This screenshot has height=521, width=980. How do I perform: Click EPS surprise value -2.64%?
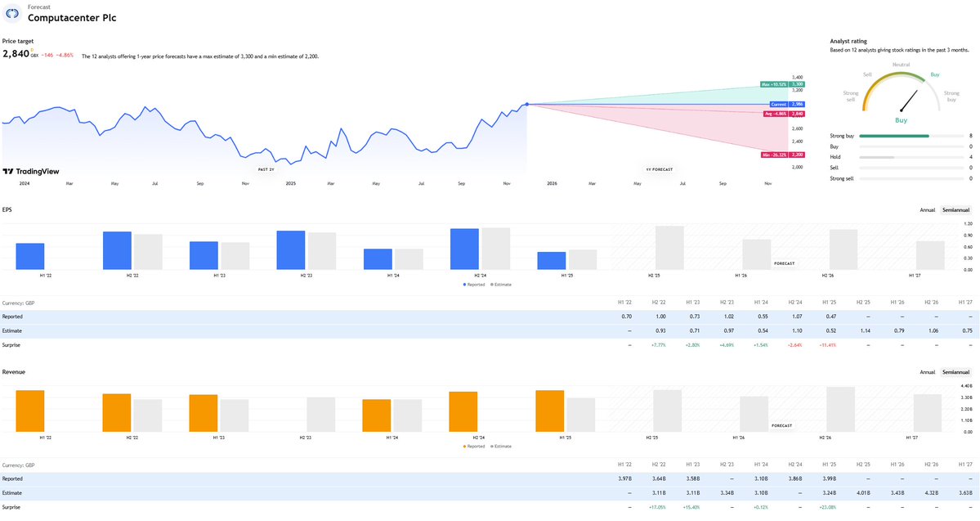(x=794, y=345)
